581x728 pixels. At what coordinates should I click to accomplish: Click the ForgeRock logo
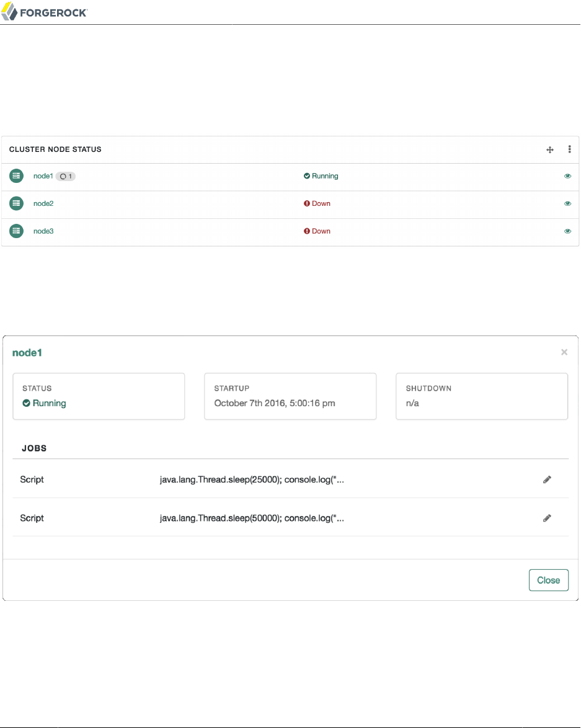[45, 12]
